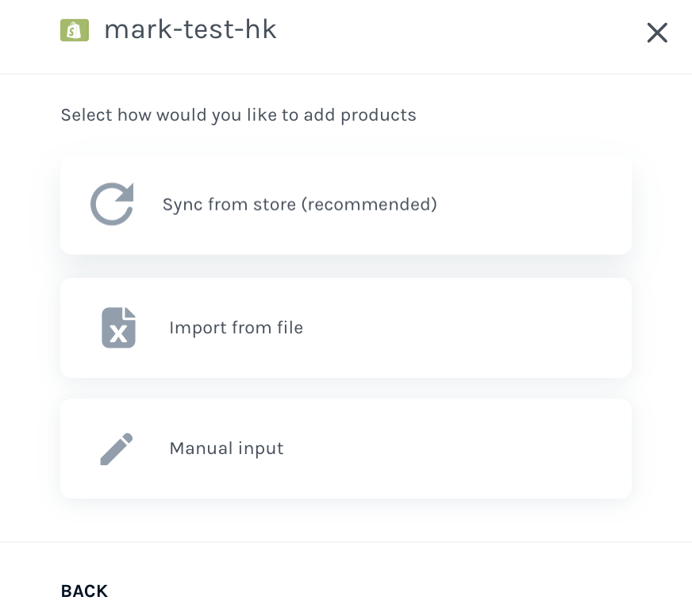The image size is (692, 616).
Task: Click the green store platform badge
Action: (75, 30)
